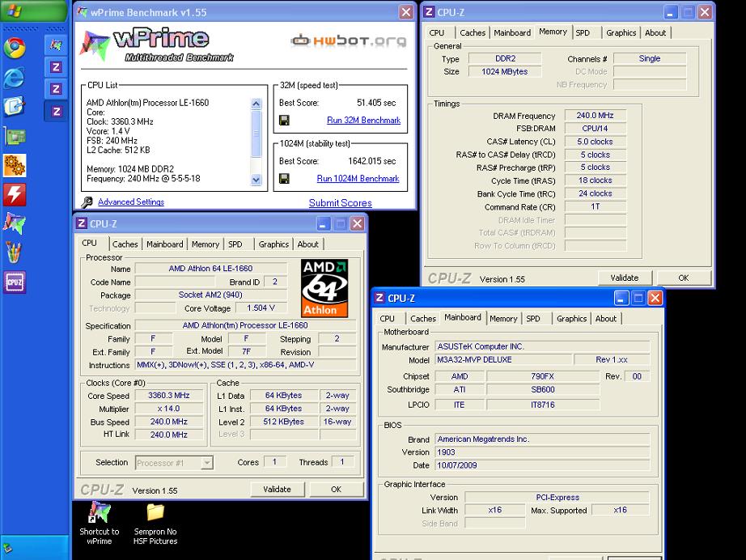This screenshot has width=746, height=560.
Task: Click the Windows Start button
Action: pos(33,11)
